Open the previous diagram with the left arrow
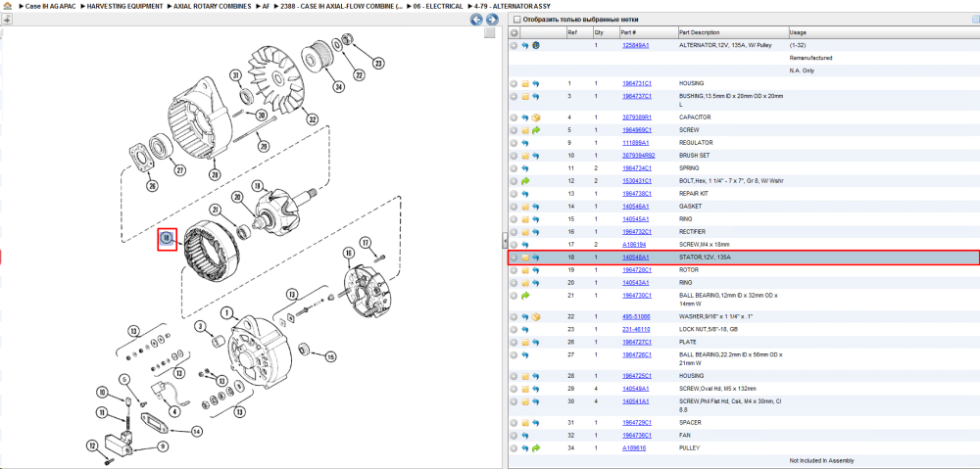This screenshot has height=469, width=980. [x=476, y=20]
